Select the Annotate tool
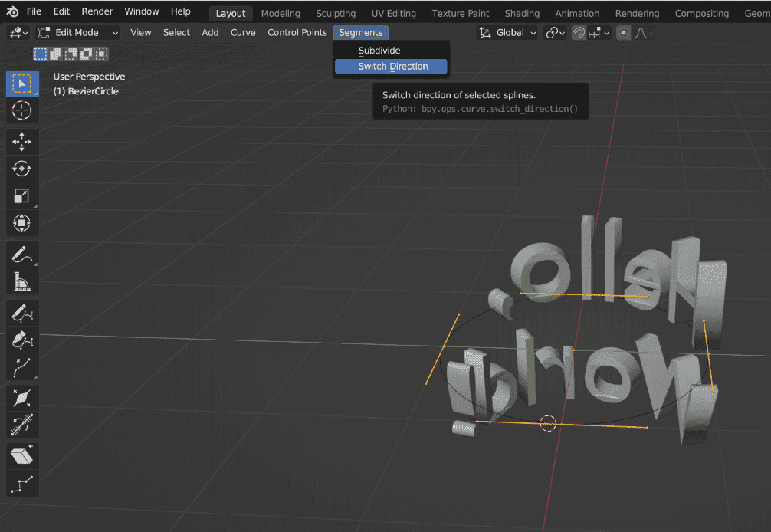 tap(22, 255)
